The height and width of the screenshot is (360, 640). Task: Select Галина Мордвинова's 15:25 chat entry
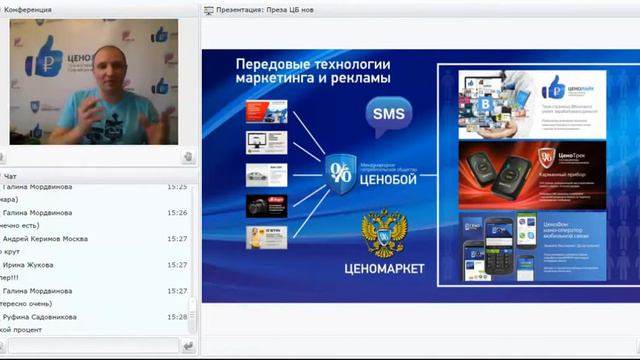[x=95, y=187]
